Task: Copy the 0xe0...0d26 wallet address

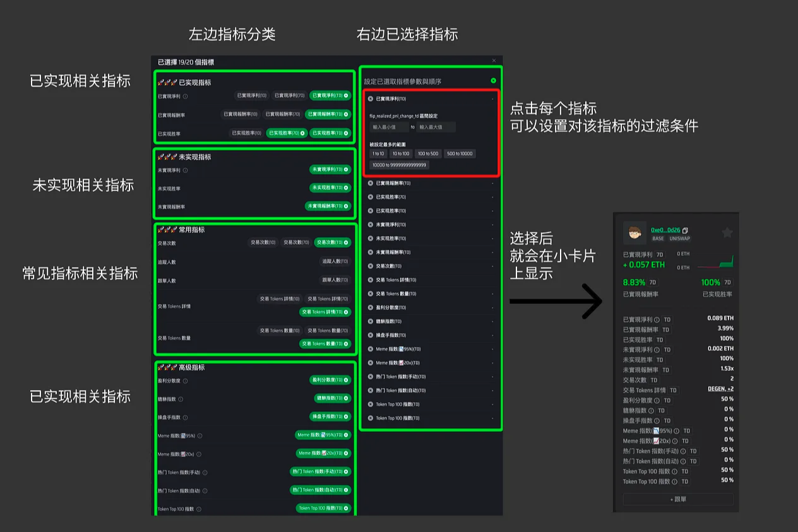Action: [686, 230]
